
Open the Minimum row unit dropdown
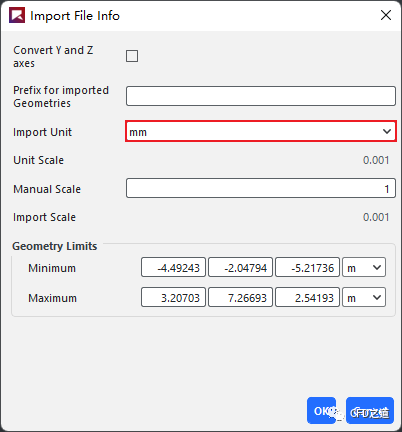pos(364,267)
